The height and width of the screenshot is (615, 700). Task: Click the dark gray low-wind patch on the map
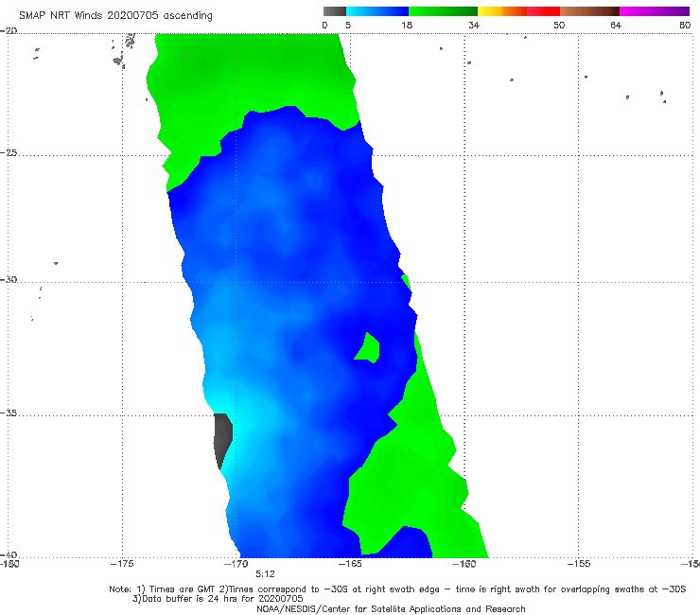coord(222,440)
